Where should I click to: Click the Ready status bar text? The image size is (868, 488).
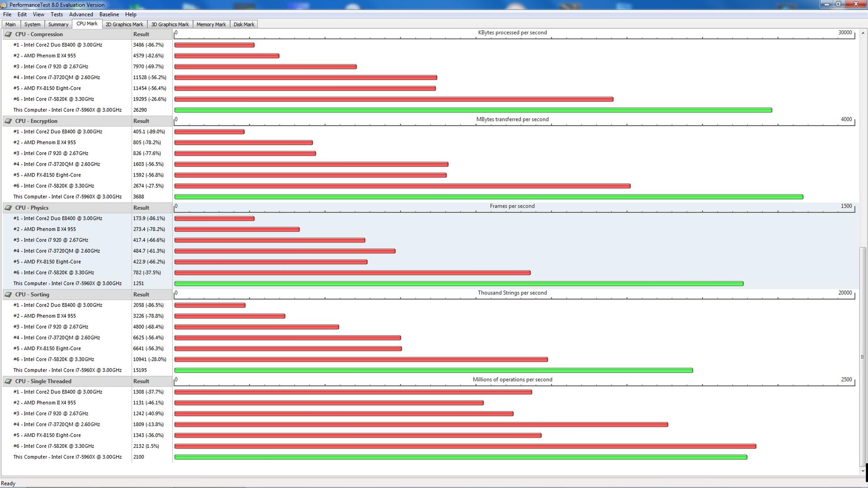pos(8,483)
